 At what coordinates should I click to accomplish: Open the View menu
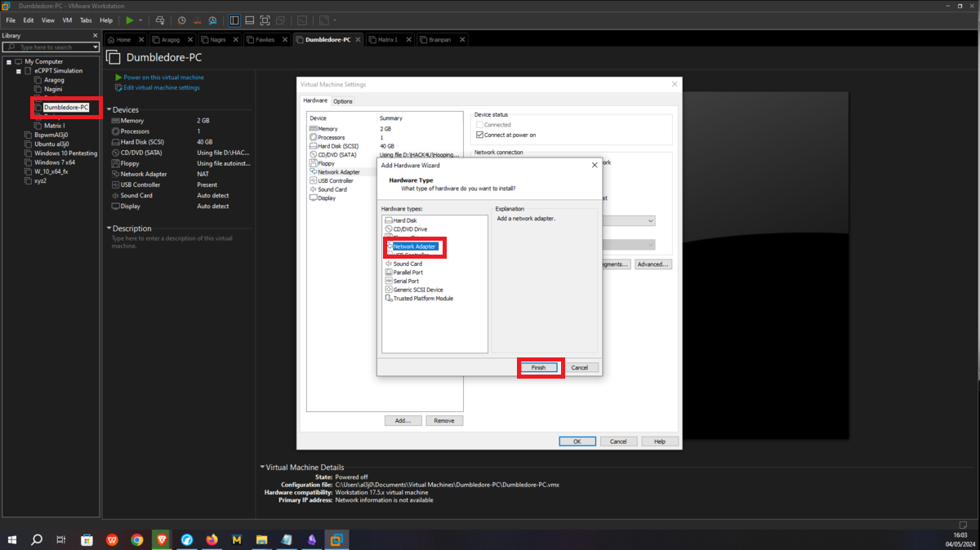click(48, 20)
